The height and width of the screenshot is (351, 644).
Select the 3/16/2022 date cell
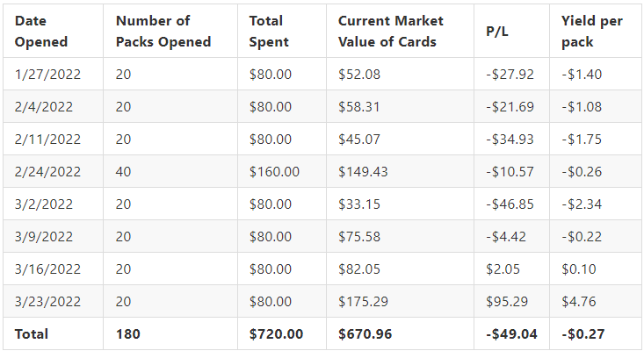pyautogui.click(x=47, y=269)
